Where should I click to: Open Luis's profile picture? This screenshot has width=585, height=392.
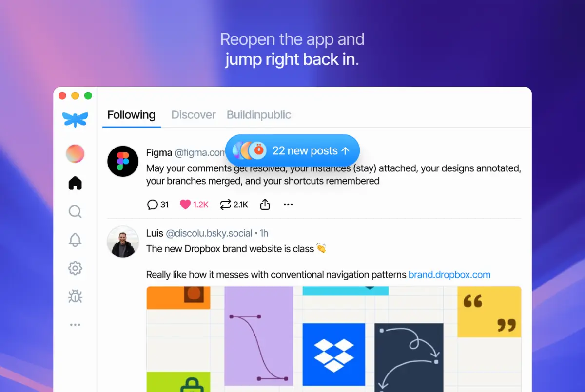(x=123, y=242)
